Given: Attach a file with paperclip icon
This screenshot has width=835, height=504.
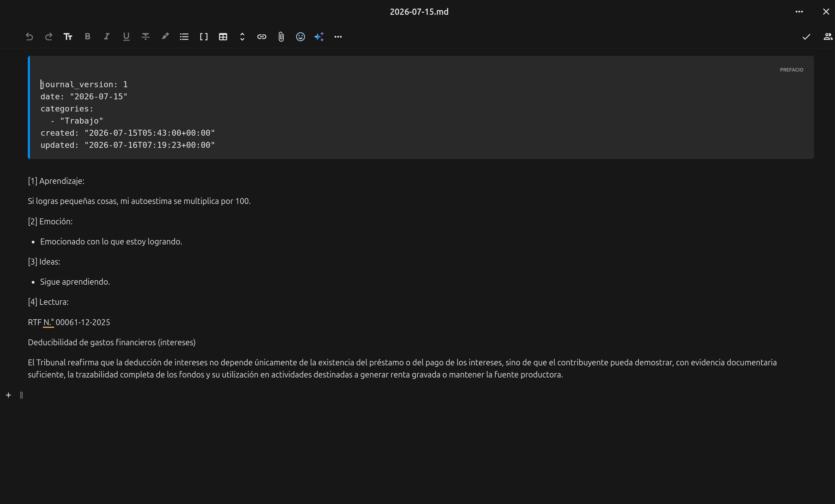Looking at the screenshot, I should click(x=281, y=37).
